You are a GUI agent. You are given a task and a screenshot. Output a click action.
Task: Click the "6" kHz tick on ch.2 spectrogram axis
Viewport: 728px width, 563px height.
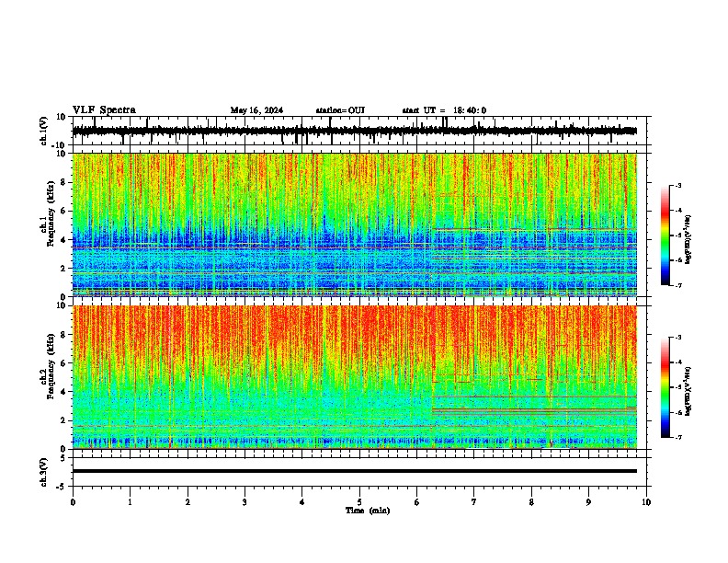(64, 363)
